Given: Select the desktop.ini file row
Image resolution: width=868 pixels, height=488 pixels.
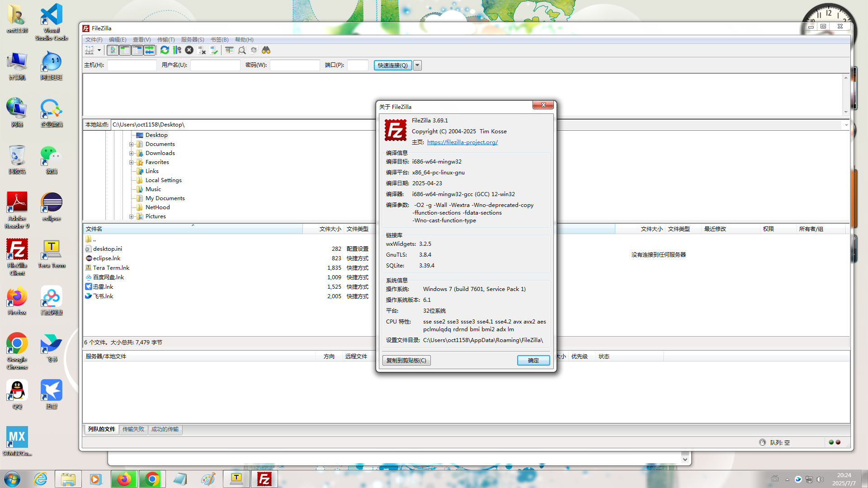Looking at the screenshot, I should coord(227,249).
